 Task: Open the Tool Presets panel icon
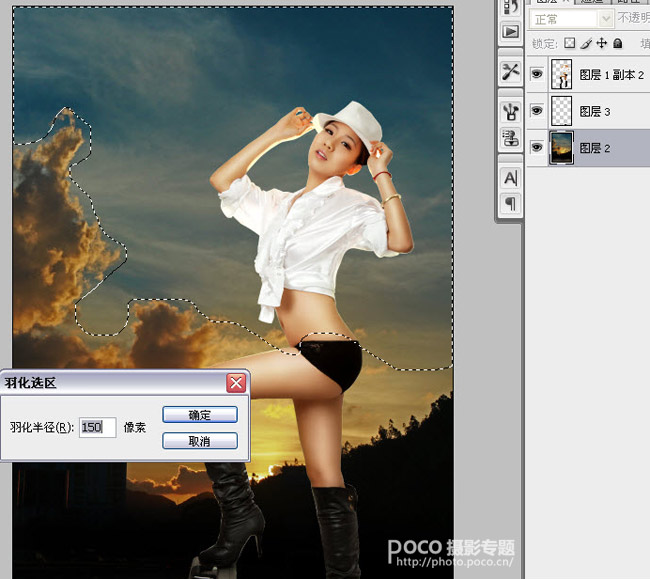[x=510, y=72]
